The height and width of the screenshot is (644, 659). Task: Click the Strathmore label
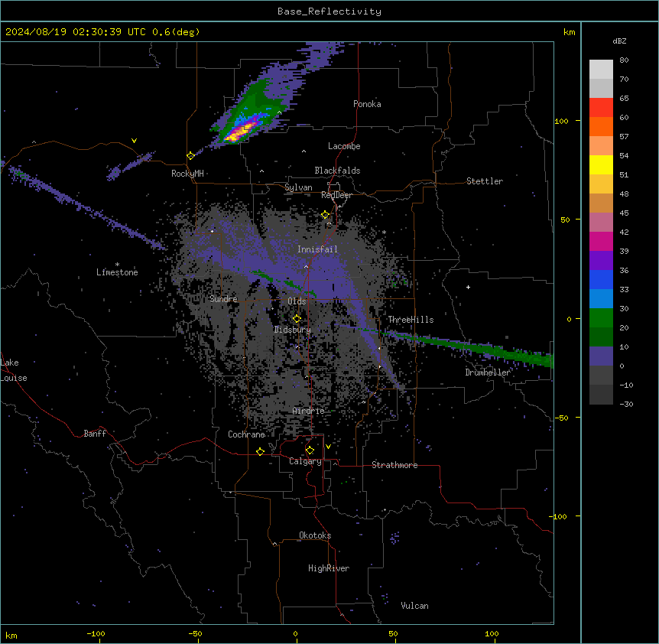point(394,465)
